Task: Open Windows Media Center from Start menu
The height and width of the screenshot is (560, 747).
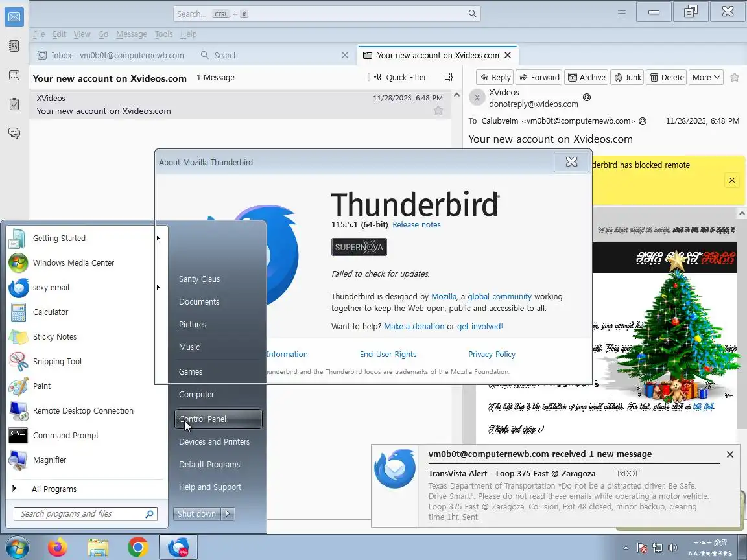Action: 86,263
